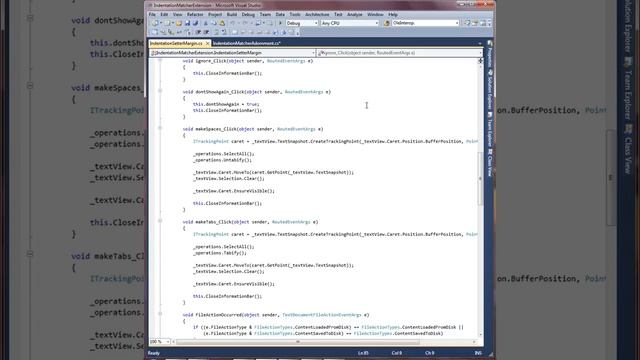Click the editor horizontal scrollbar thumb
The height and width of the screenshot is (360, 640).
[298, 342]
